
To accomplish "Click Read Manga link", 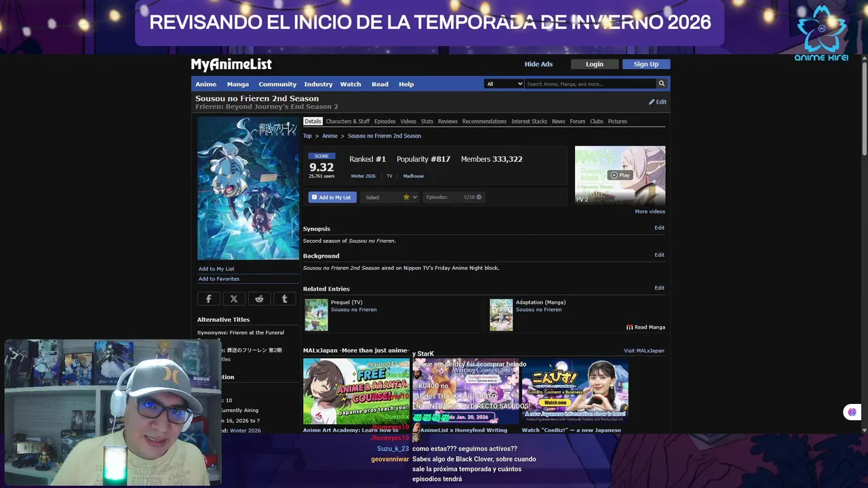I will pos(646,327).
